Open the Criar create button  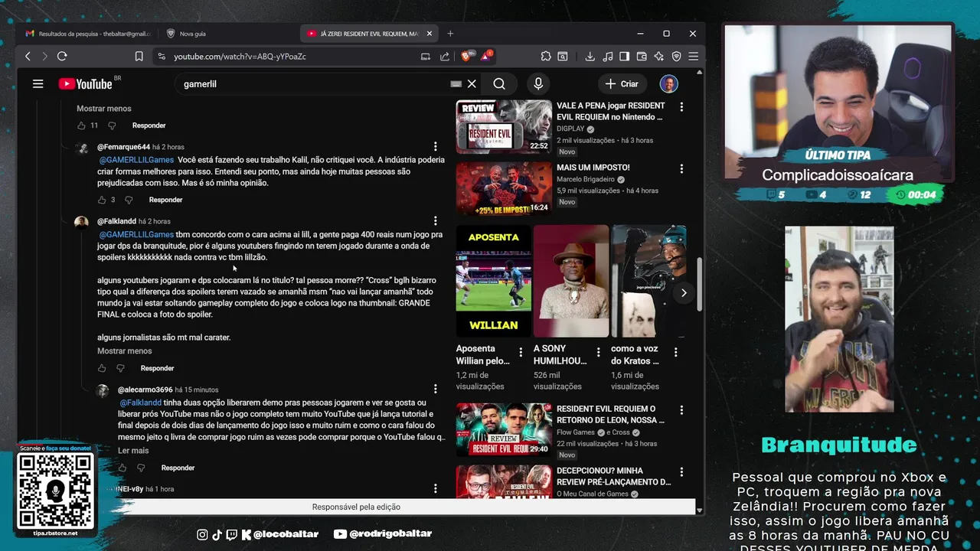(622, 84)
